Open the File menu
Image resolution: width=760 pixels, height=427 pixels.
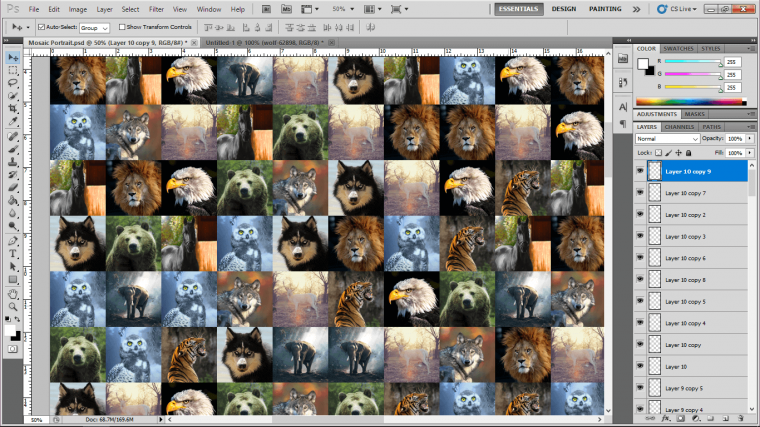click(34, 9)
